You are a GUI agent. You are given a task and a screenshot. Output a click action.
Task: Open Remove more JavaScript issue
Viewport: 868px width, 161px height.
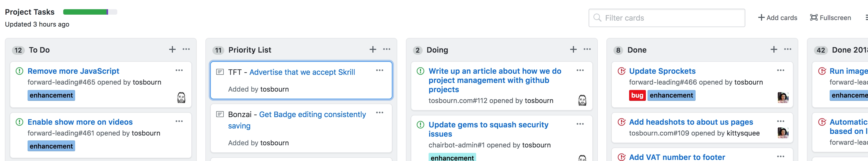(73, 71)
